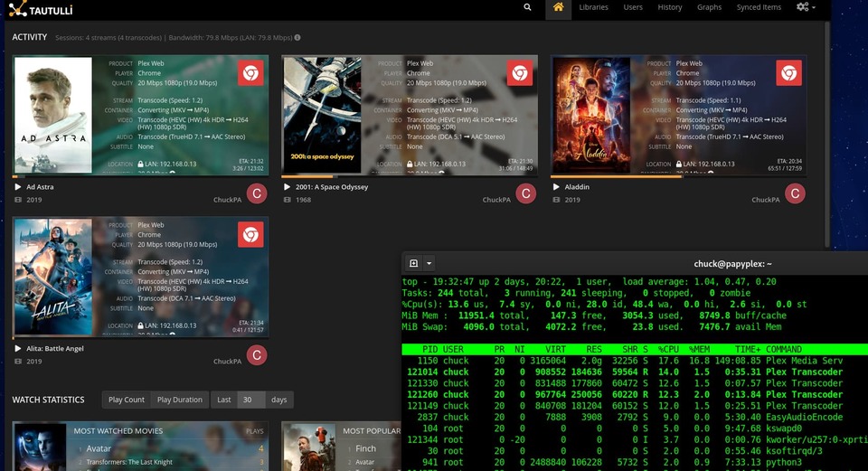Viewport: 868px width, 471px height.
Task: Go to the Home icon tab
Action: tap(558, 8)
